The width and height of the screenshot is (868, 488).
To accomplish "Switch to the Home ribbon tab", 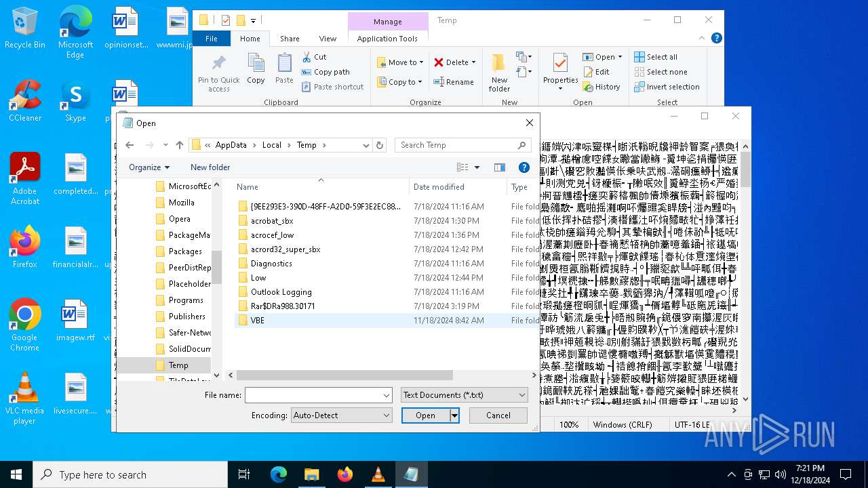I will tap(250, 39).
